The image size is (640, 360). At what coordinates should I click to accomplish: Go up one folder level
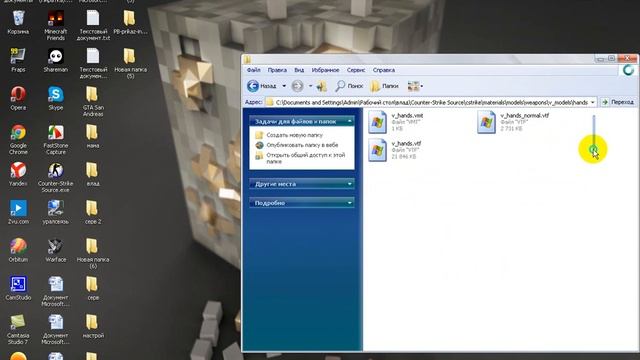(x=322, y=86)
